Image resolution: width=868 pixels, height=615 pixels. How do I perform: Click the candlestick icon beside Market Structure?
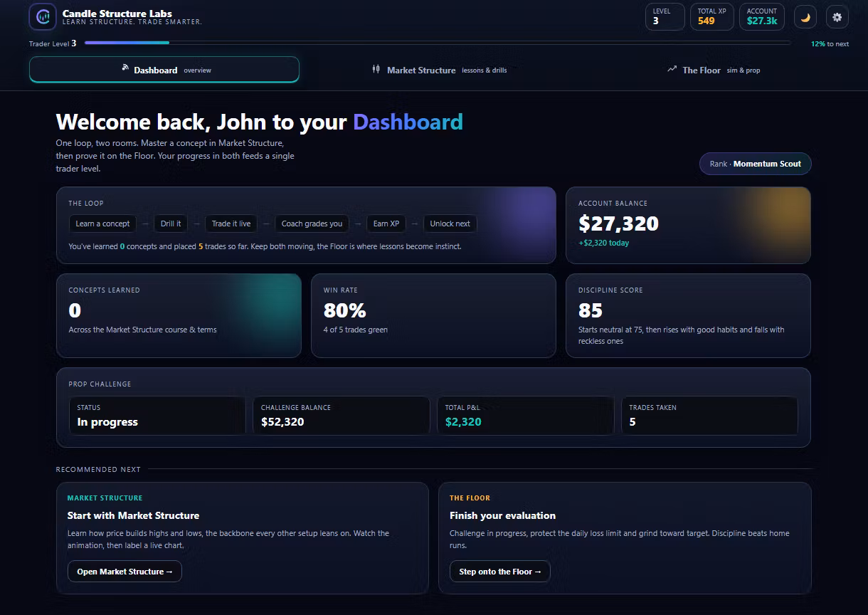376,70
